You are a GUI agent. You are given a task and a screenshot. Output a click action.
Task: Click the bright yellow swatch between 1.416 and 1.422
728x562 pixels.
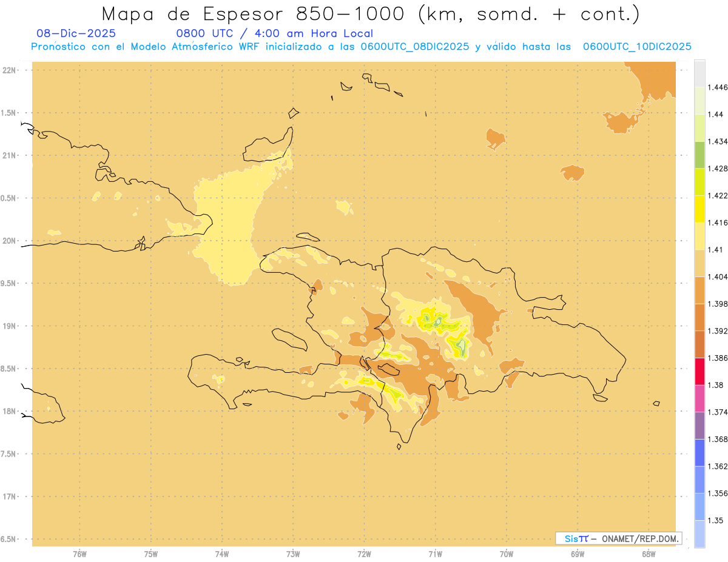699,209
